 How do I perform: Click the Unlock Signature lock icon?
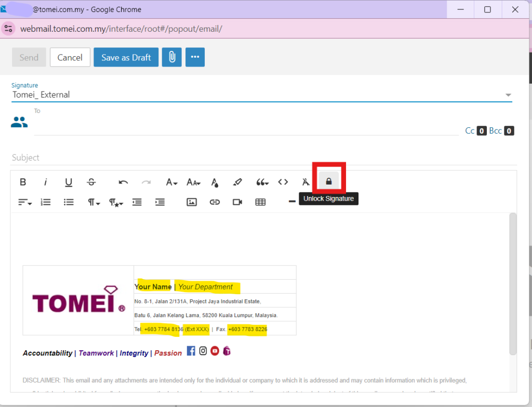(328, 182)
